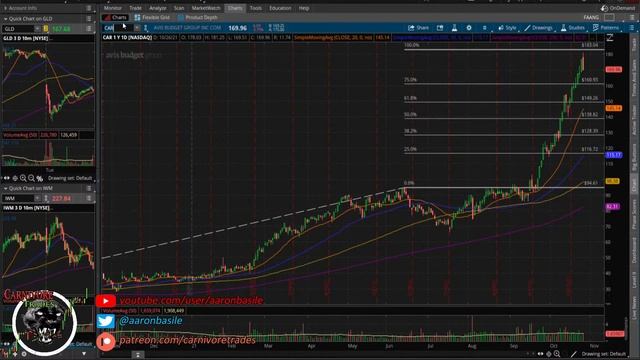Click the blue 115.17 price bubble on axis
Screen dimensions: 640x360
(614, 155)
